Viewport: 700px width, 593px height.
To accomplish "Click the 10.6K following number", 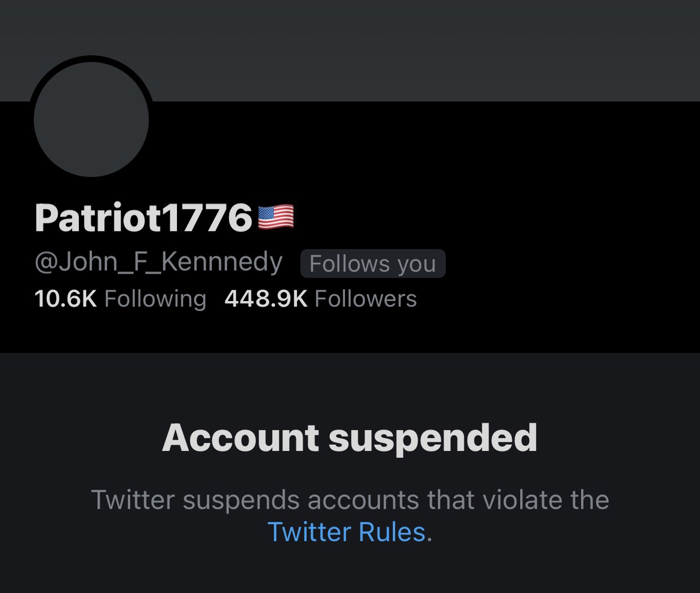I will pyautogui.click(x=65, y=299).
